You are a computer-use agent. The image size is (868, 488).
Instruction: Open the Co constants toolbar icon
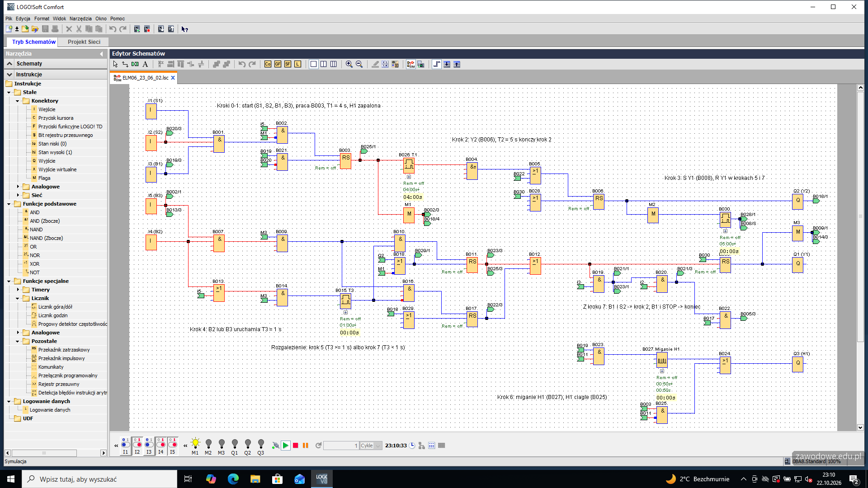(x=268, y=64)
